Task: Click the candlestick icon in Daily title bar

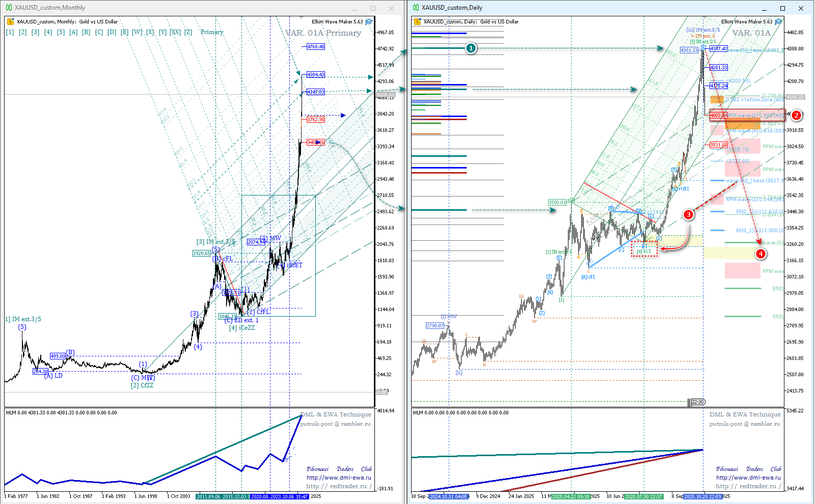Action: click(416, 8)
